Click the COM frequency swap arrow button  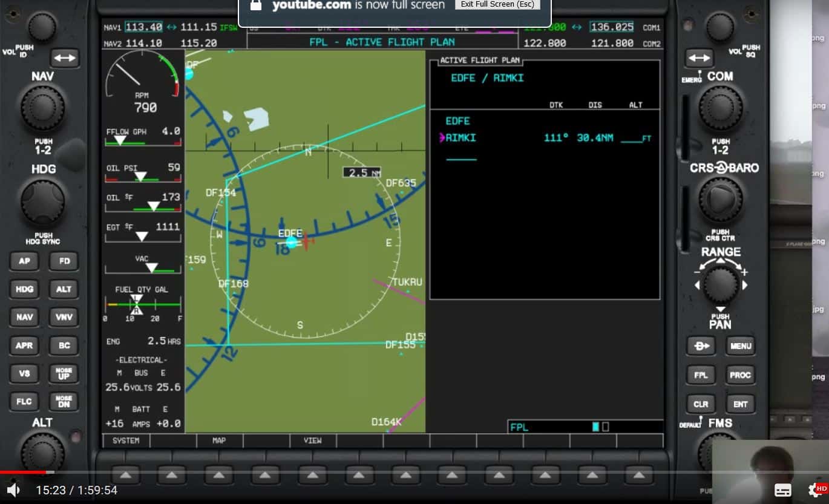(699, 58)
